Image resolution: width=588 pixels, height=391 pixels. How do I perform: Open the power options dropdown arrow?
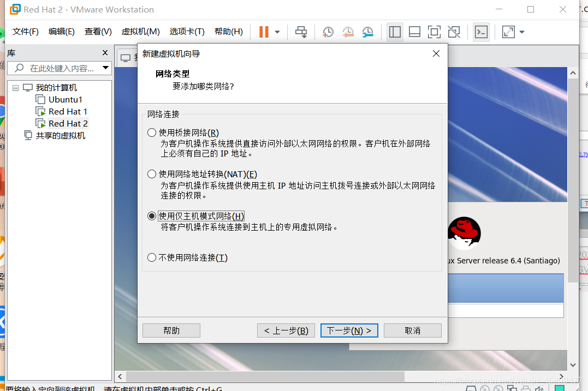pyautogui.click(x=277, y=32)
